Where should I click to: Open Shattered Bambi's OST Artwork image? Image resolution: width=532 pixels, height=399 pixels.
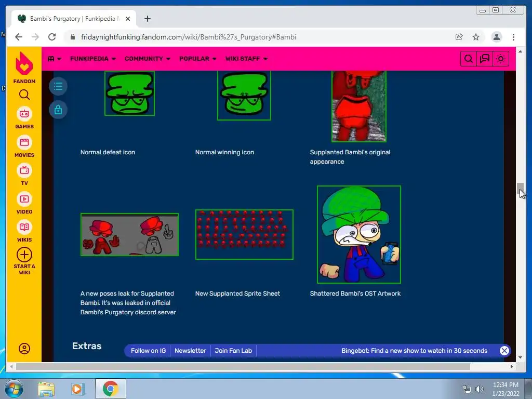tap(359, 234)
